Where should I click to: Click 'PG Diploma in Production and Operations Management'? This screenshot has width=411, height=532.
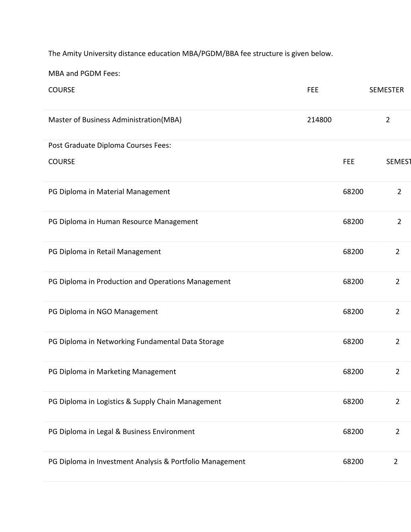tap(139, 281)
